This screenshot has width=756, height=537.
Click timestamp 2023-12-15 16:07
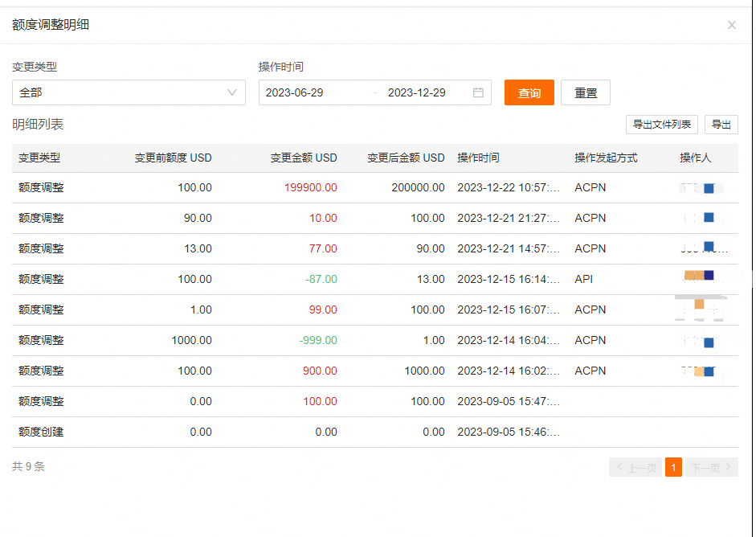tap(509, 309)
